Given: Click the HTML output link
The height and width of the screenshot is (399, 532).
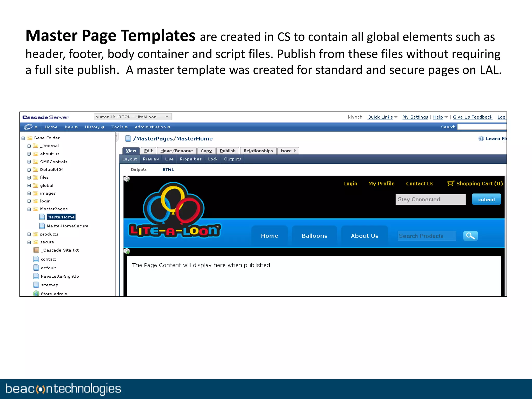Looking at the screenshot, I should click(x=168, y=170).
